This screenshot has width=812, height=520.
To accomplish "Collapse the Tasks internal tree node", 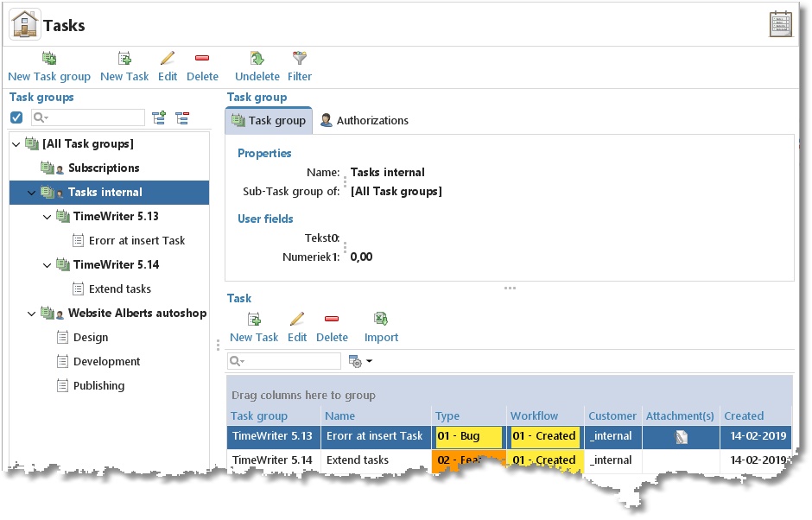I will point(32,193).
